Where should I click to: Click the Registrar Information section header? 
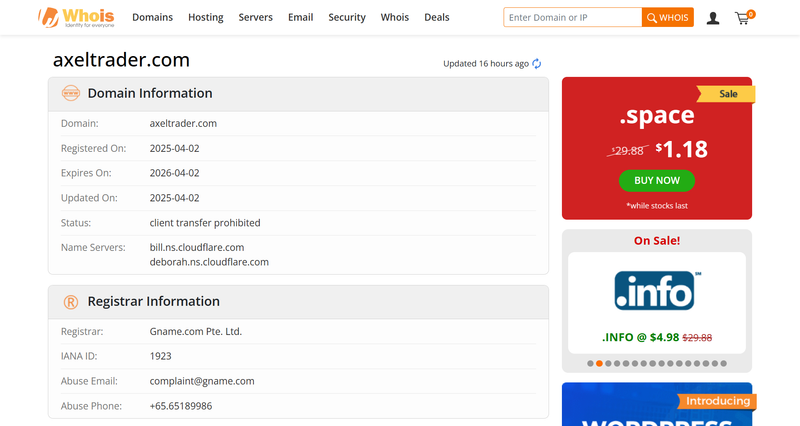click(x=298, y=303)
